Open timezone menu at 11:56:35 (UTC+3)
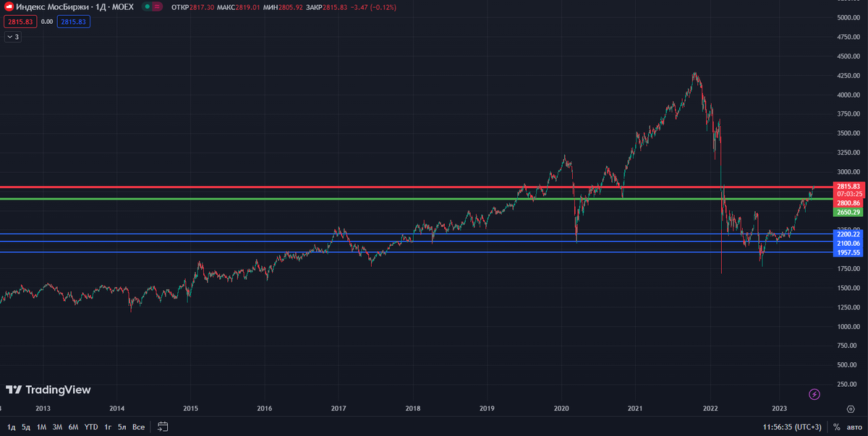Screen dimensions: 868x436 (791, 427)
